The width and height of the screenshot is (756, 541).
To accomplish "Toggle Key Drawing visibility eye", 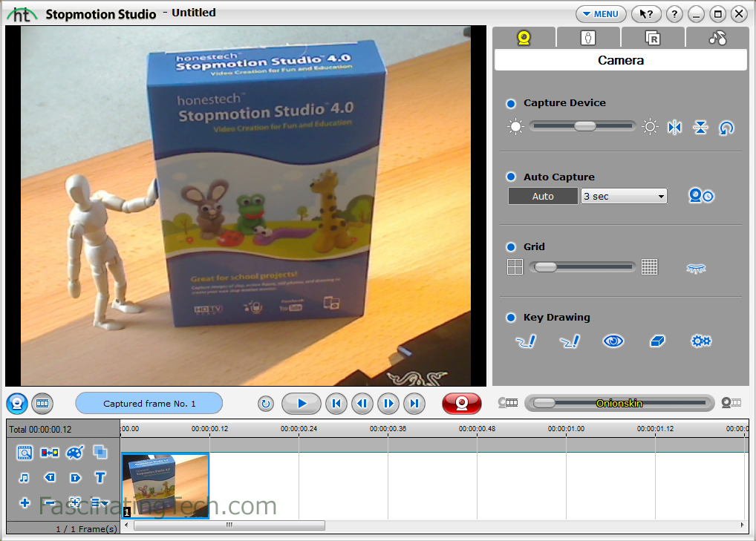I will coord(613,341).
